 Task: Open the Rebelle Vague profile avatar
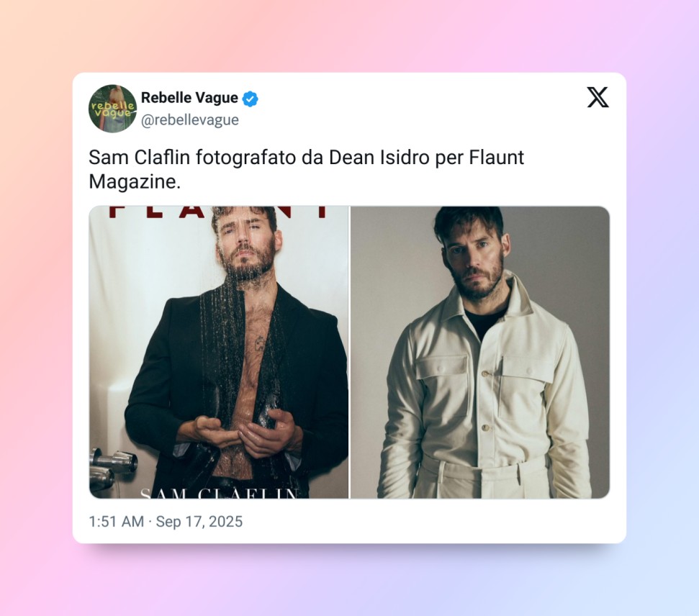click(113, 109)
